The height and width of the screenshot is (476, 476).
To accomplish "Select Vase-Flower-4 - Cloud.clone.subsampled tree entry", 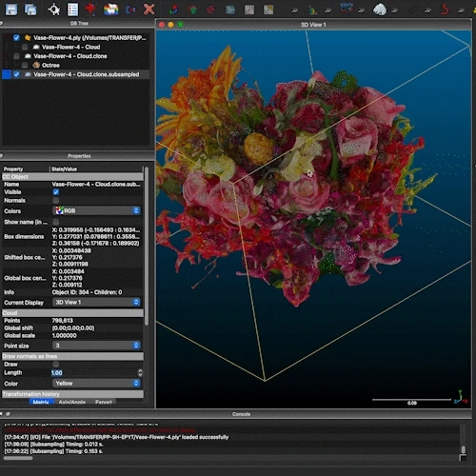I will (x=87, y=74).
